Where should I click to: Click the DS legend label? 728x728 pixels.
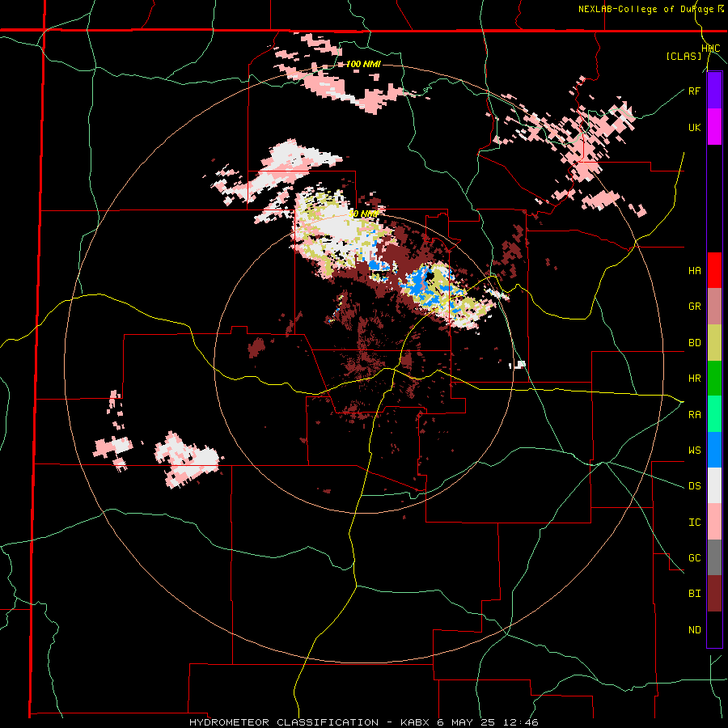point(695,486)
